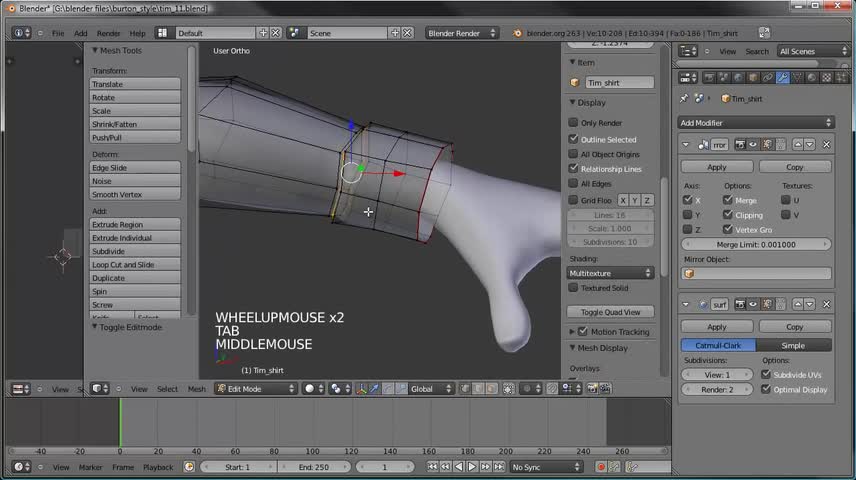Image resolution: width=856 pixels, height=480 pixels.
Task: Uncheck the Subdivide UVs option
Action: [x=766, y=375]
